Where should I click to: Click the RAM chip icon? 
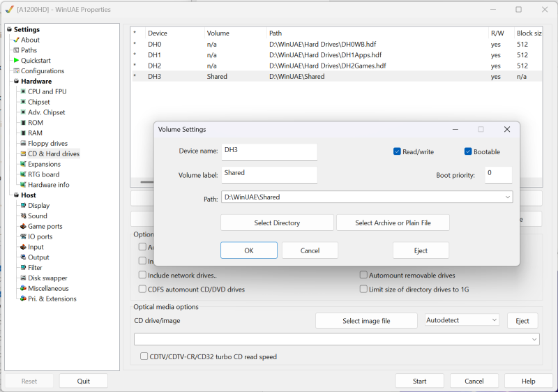pyautogui.click(x=23, y=133)
